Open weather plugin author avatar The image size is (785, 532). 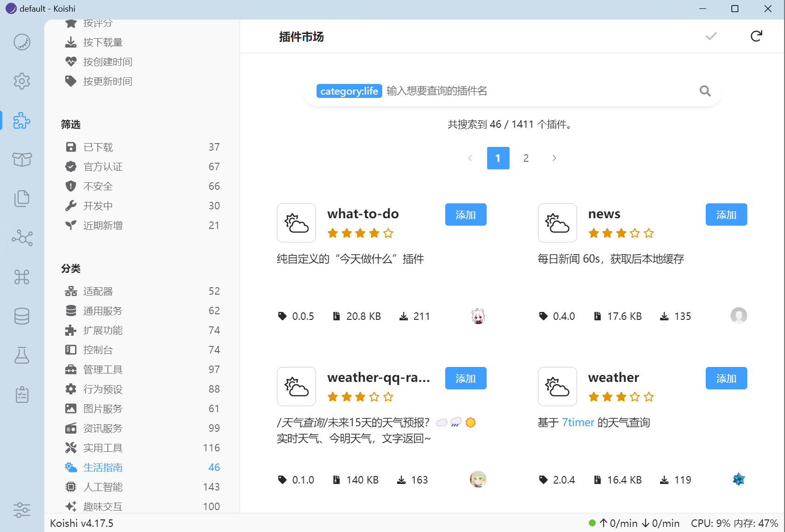click(738, 479)
